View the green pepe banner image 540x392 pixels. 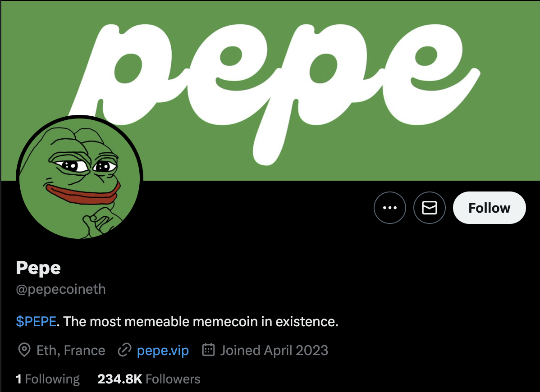pos(270,90)
